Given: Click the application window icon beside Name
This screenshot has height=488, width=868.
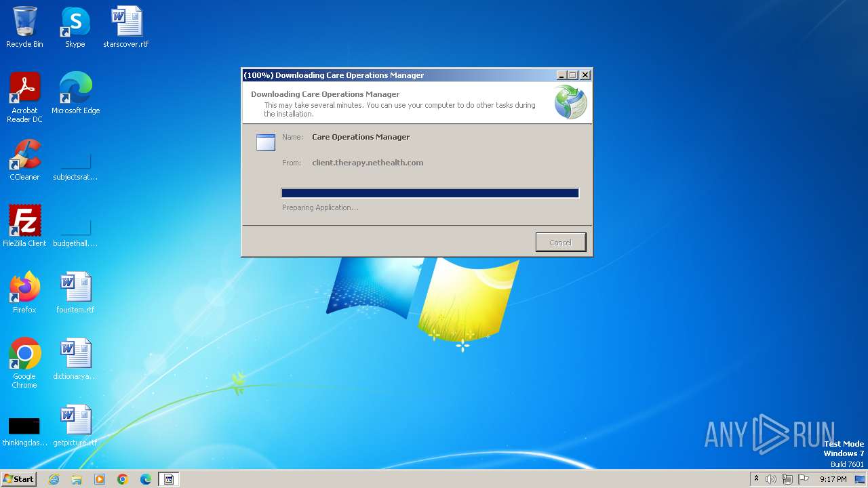Looking at the screenshot, I should tap(266, 142).
